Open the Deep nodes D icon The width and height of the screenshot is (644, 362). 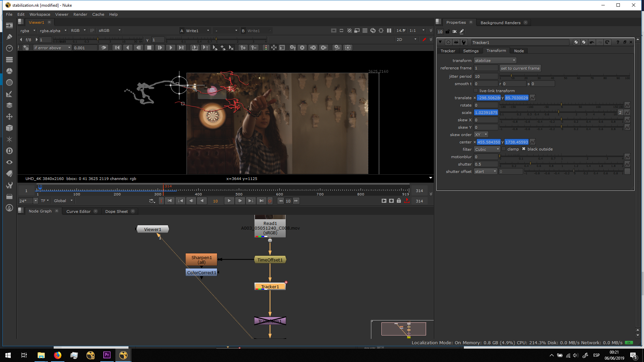9,151
